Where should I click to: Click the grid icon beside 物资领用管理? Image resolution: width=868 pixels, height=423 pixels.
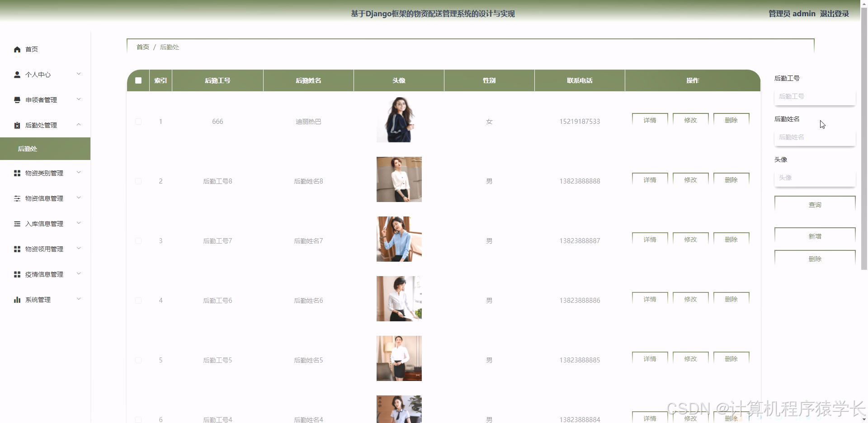click(x=17, y=249)
